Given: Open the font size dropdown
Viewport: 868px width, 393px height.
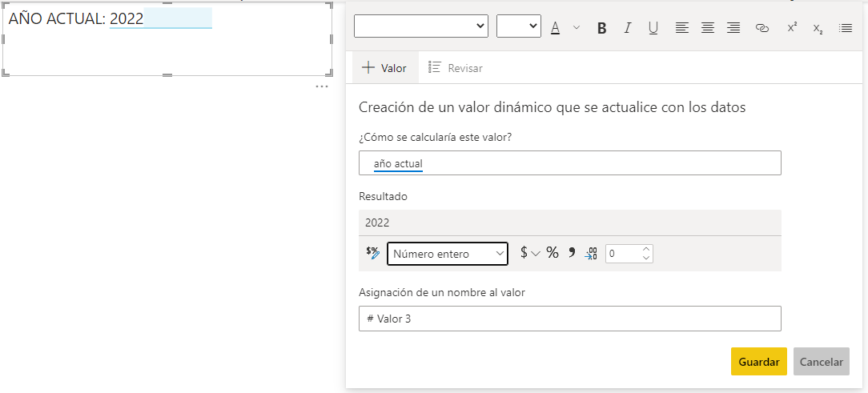Looking at the screenshot, I should [x=519, y=26].
